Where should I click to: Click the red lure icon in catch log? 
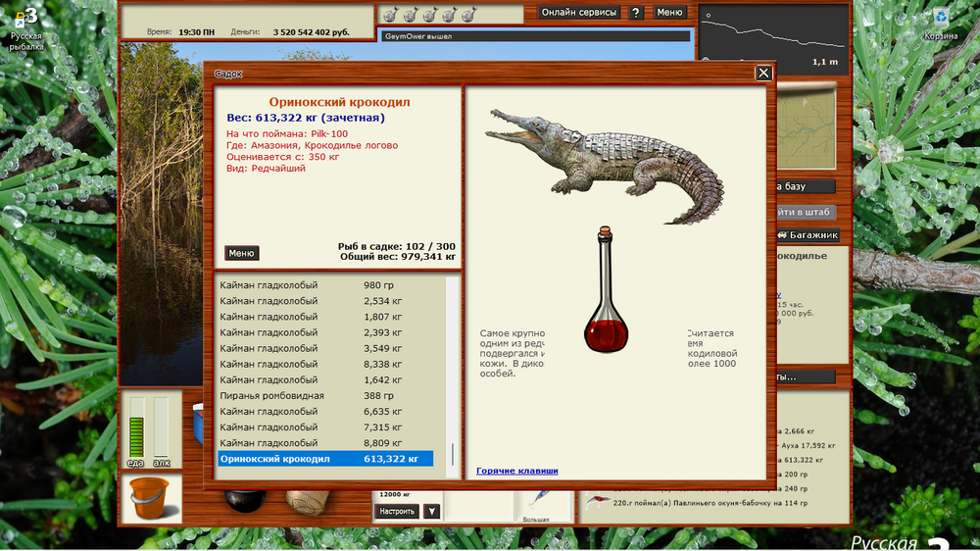click(x=598, y=502)
